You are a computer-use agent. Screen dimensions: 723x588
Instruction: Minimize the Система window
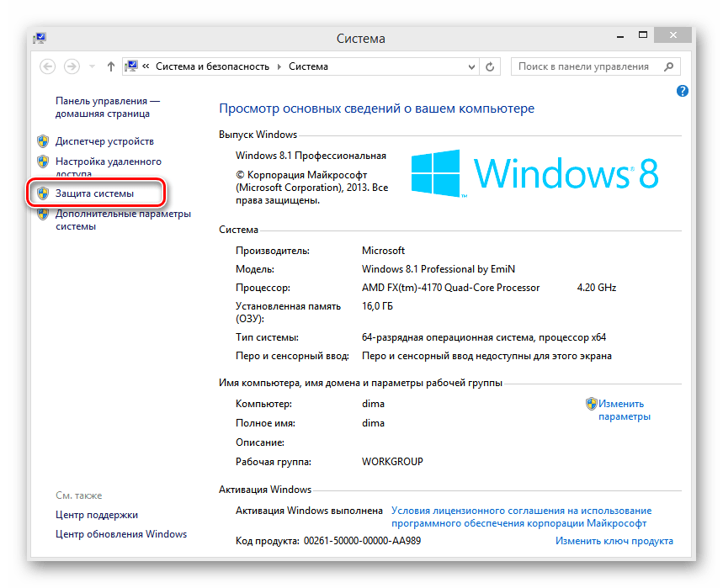(x=620, y=35)
